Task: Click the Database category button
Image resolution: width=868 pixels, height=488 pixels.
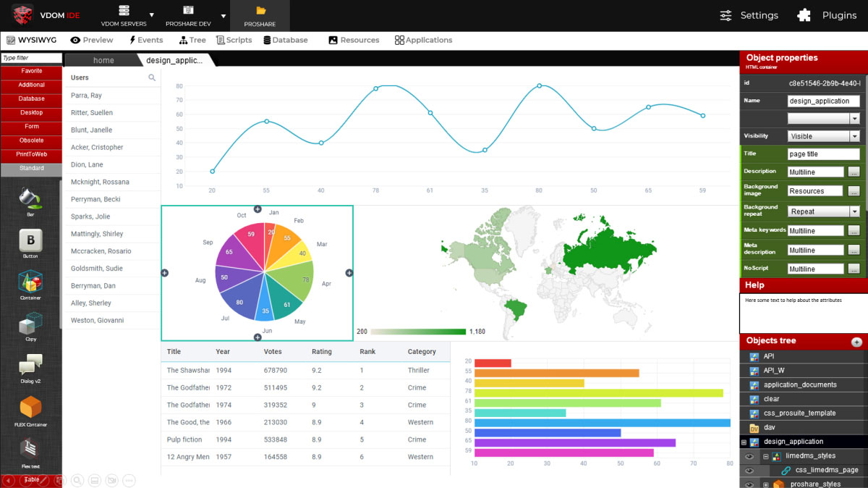Action: click(x=31, y=99)
